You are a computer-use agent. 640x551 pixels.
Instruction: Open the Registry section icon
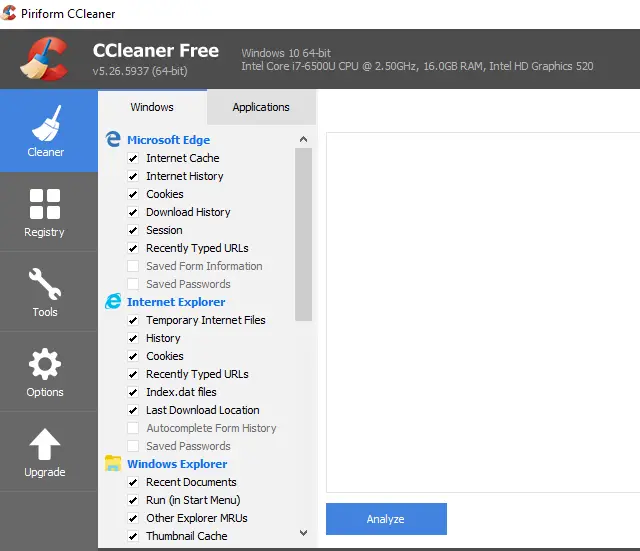45,204
